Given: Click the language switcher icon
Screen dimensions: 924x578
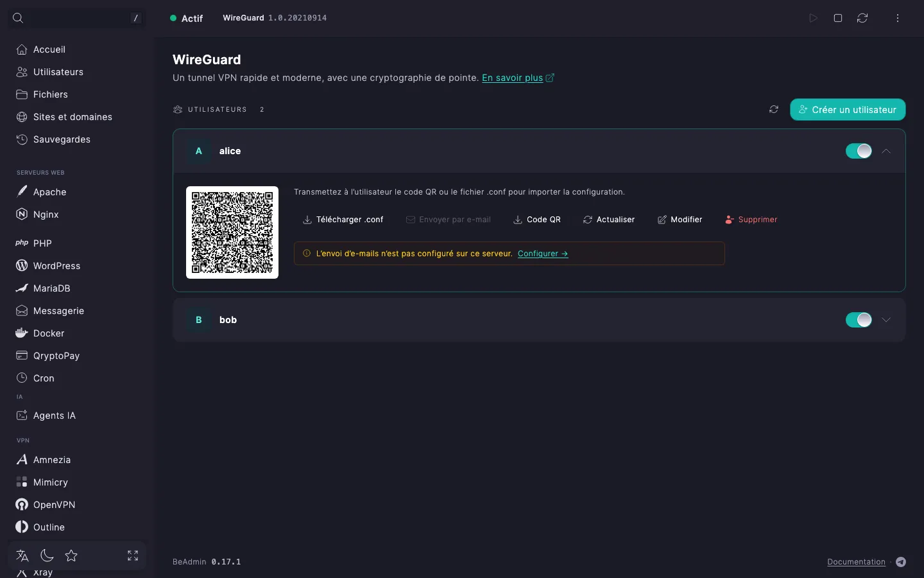Looking at the screenshot, I should tap(22, 556).
